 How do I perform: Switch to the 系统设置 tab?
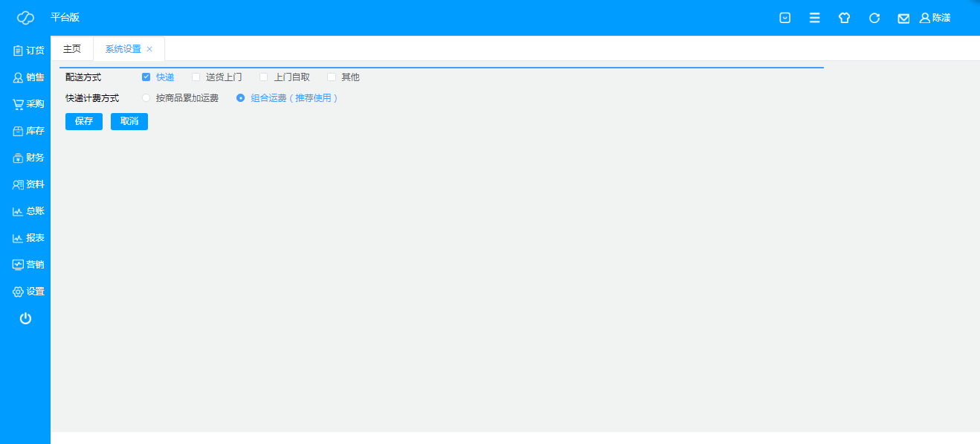pyautogui.click(x=123, y=49)
